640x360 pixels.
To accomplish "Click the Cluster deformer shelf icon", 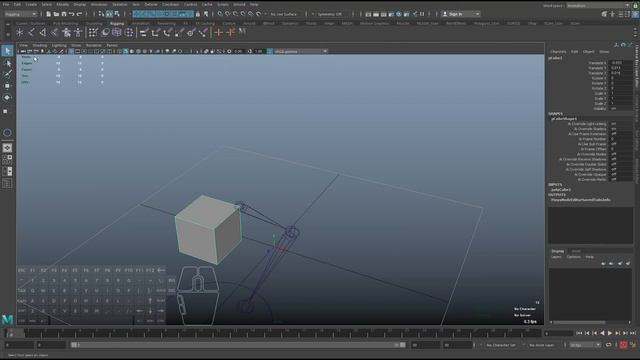I will 129,32.
